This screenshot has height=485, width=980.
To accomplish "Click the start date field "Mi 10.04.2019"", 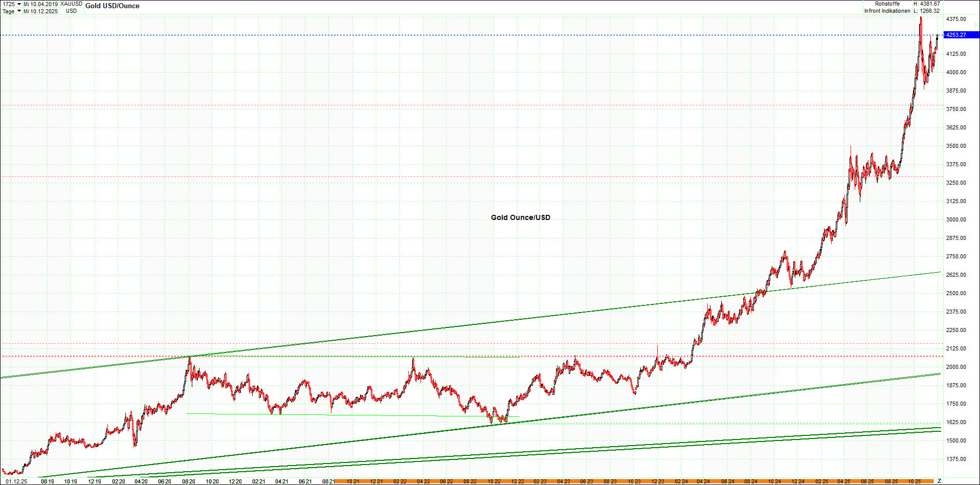I will pos(41,3).
